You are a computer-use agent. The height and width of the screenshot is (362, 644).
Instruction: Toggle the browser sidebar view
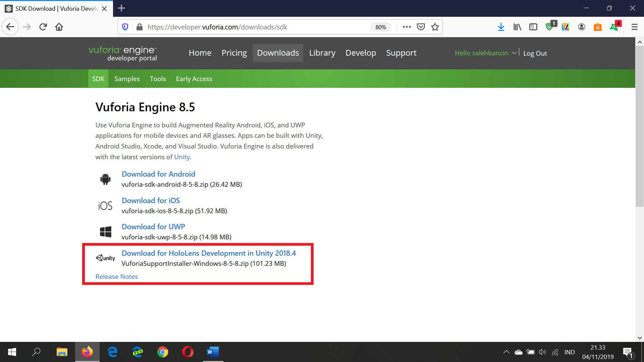533,27
